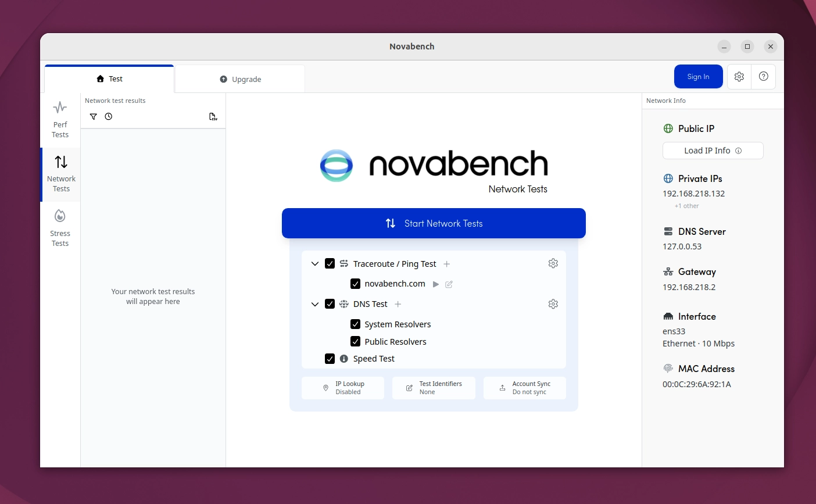Edit the novabench.com target entry
816x504 pixels.
[x=449, y=284]
